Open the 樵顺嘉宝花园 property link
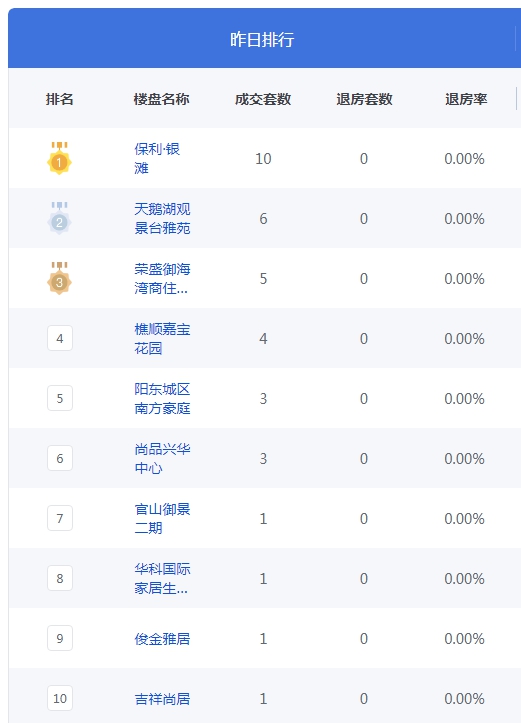Screen dimensions: 521x723 (x=162, y=338)
